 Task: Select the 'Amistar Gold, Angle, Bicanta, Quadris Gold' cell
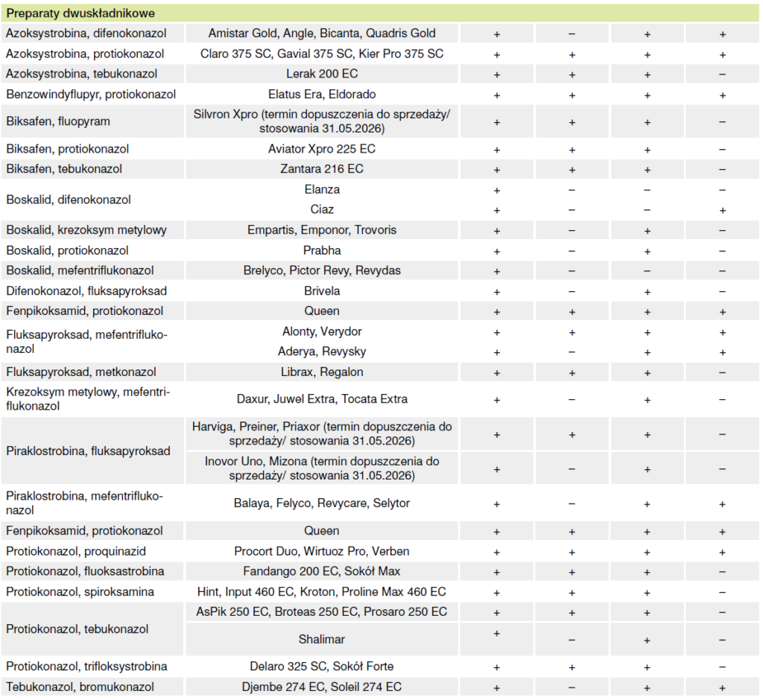coord(322,34)
